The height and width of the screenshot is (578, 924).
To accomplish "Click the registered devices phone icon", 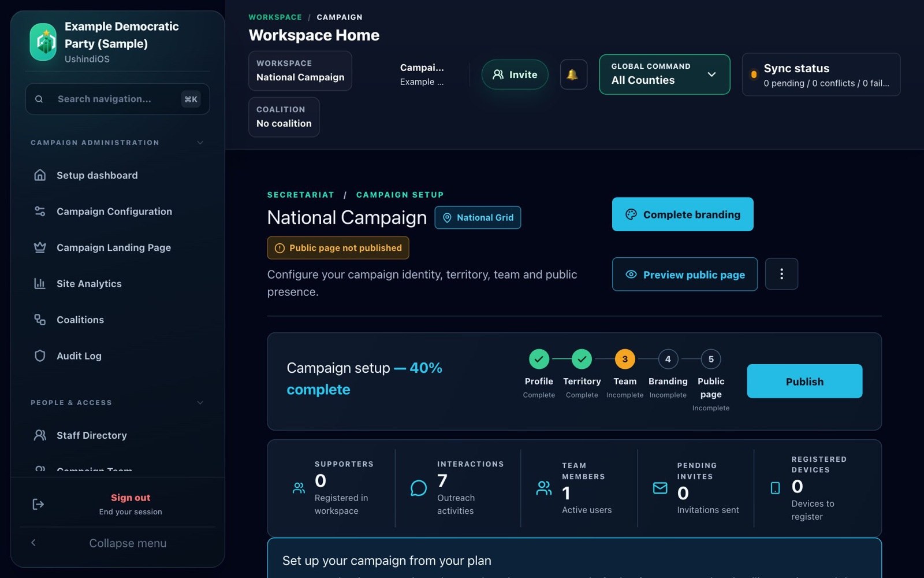I will coord(775,488).
